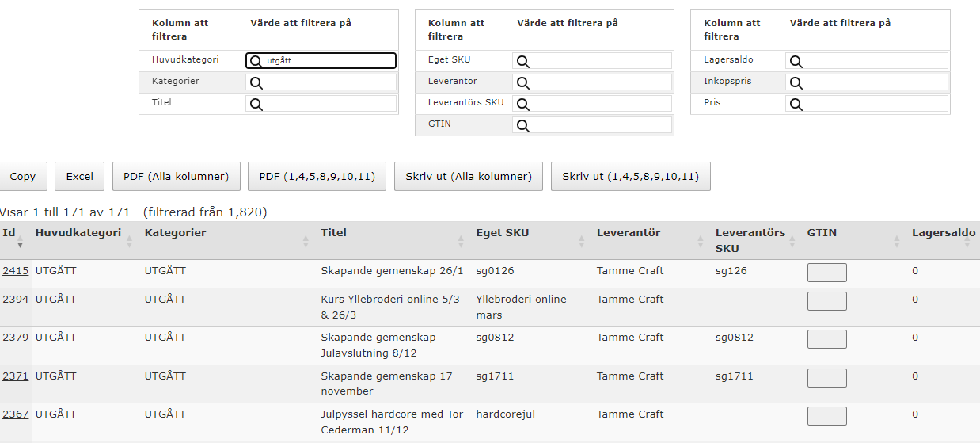This screenshot has width=980, height=443.
Task: Focus the Titel filter input field
Action: coord(321,104)
